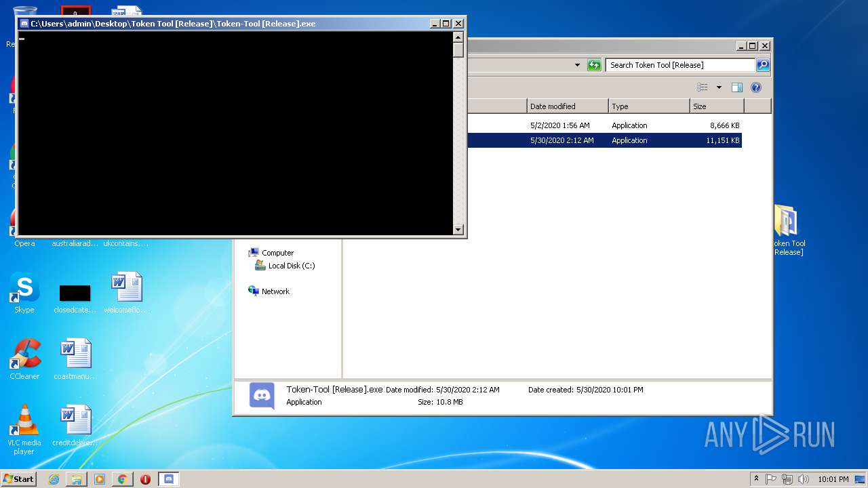Click the Action Center flag tray icon

771,479
